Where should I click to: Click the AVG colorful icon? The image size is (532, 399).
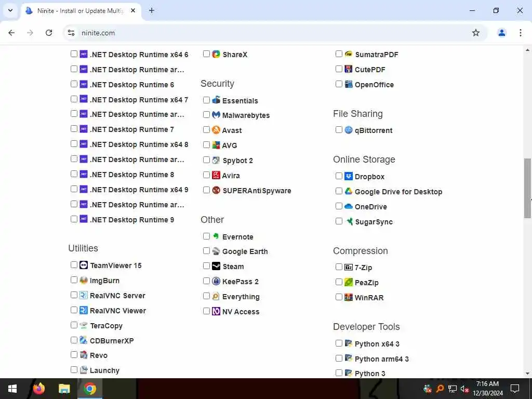point(216,145)
